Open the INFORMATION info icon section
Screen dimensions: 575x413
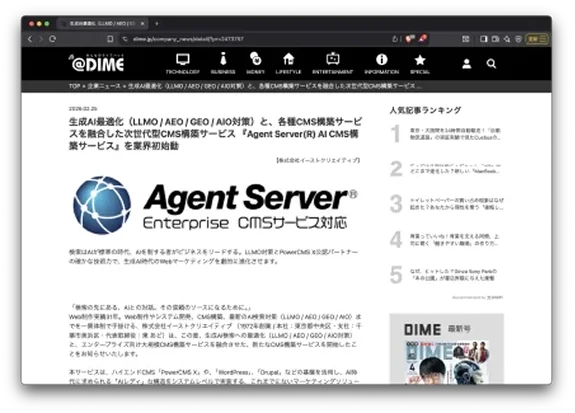[382, 64]
